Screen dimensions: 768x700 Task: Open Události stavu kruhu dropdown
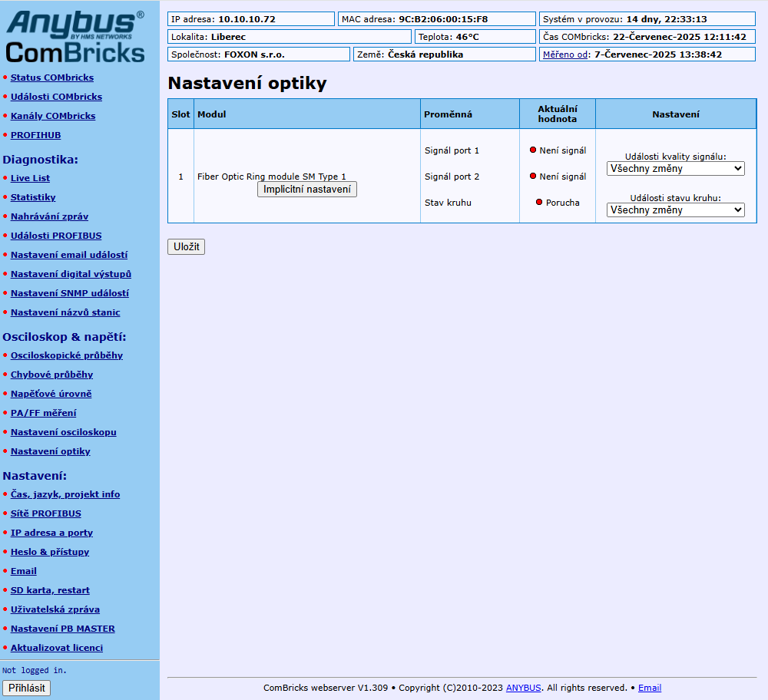(x=675, y=210)
